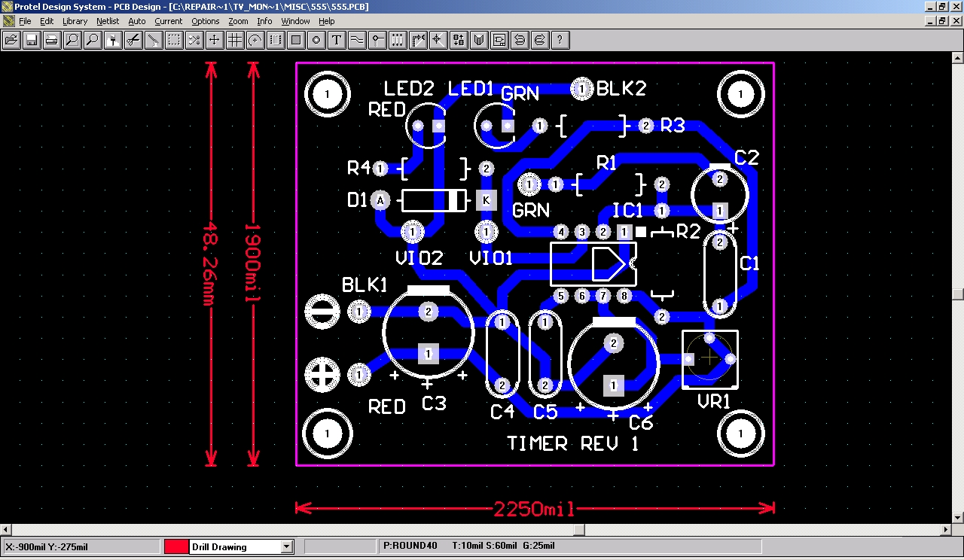Click capacitor C3 pad 1
Image resolution: width=964 pixels, height=560 pixels.
tap(429, 353)
